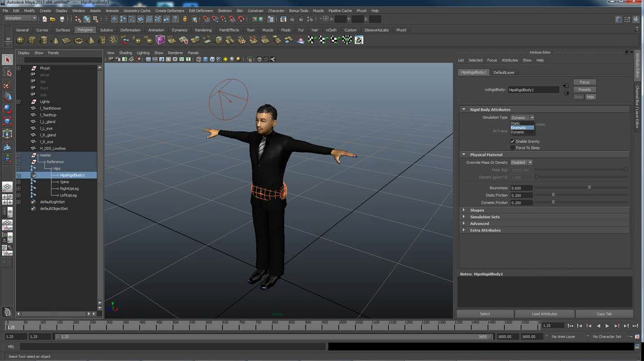Create a polygon sphere from the shelf
Viewport: 644px width, 361px height.
pyautogui.click(x=21, y=40)
